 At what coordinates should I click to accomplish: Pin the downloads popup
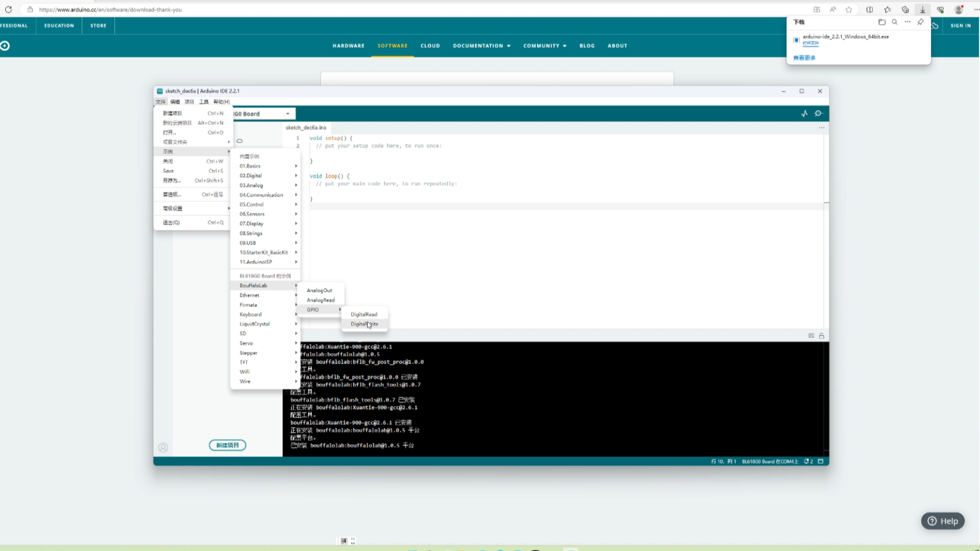(x=920, y=22)
